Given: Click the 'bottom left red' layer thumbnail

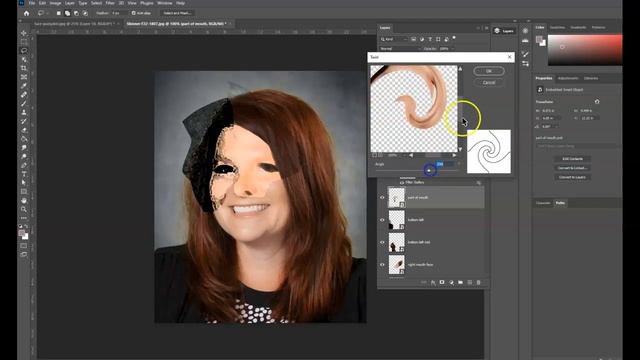Looking at the screenshot, I should 396,242.
